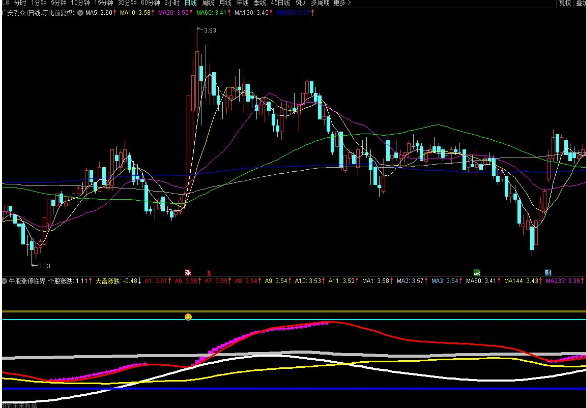Click the menu icon at top-left corner
Viewport: 586px width, 408px height.
(5, 3)
